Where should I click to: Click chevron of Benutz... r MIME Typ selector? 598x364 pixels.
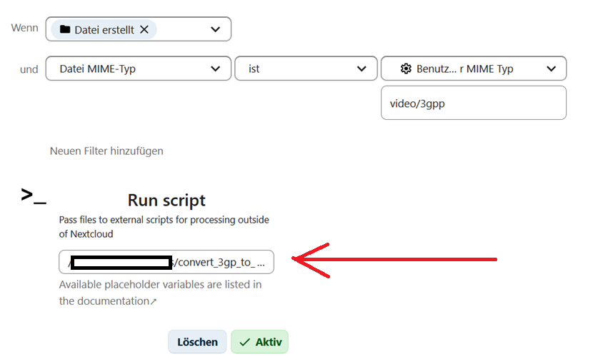tap(551, 69)
